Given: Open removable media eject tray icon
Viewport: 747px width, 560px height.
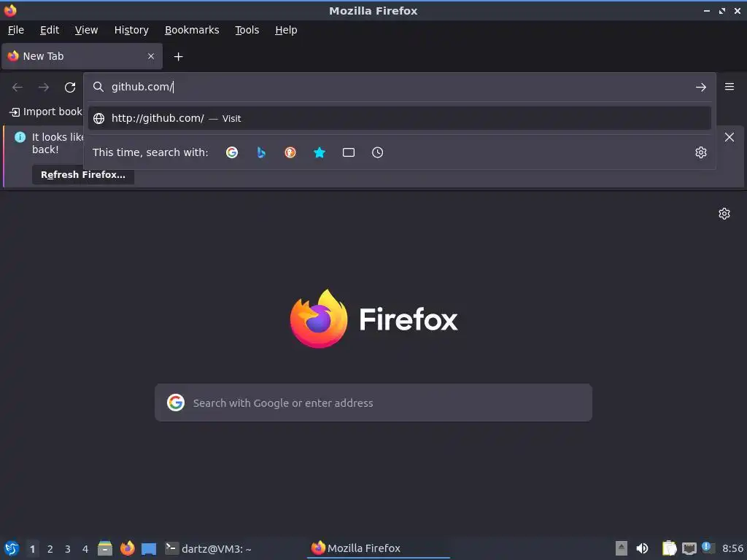Looking at the screenshot, I should 622,548.
